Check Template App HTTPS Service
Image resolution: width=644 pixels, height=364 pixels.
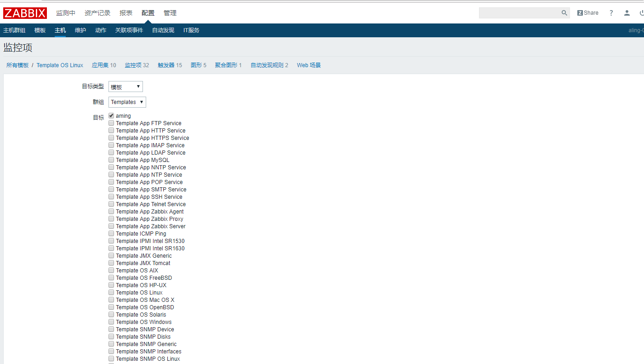coord(111,138)
